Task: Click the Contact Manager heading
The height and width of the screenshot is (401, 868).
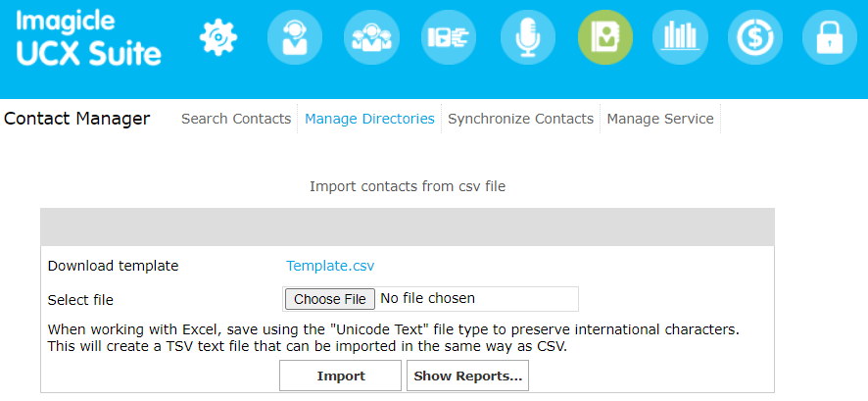Action: (77, 119)
